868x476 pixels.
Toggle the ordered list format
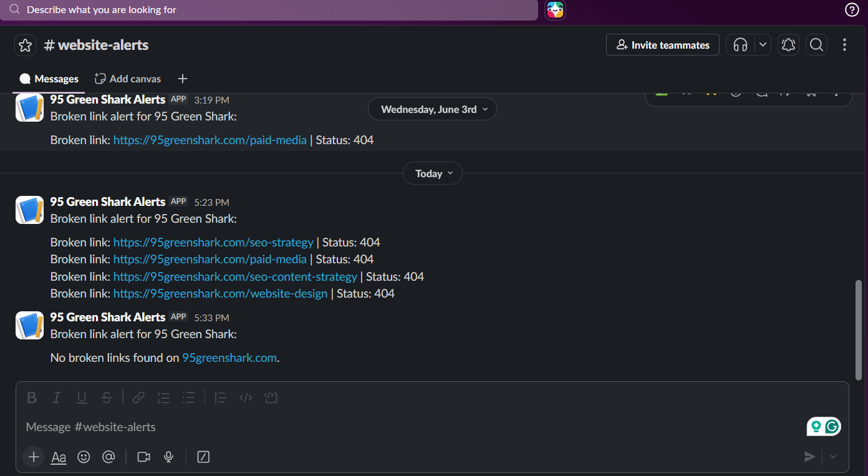(163, 397)
